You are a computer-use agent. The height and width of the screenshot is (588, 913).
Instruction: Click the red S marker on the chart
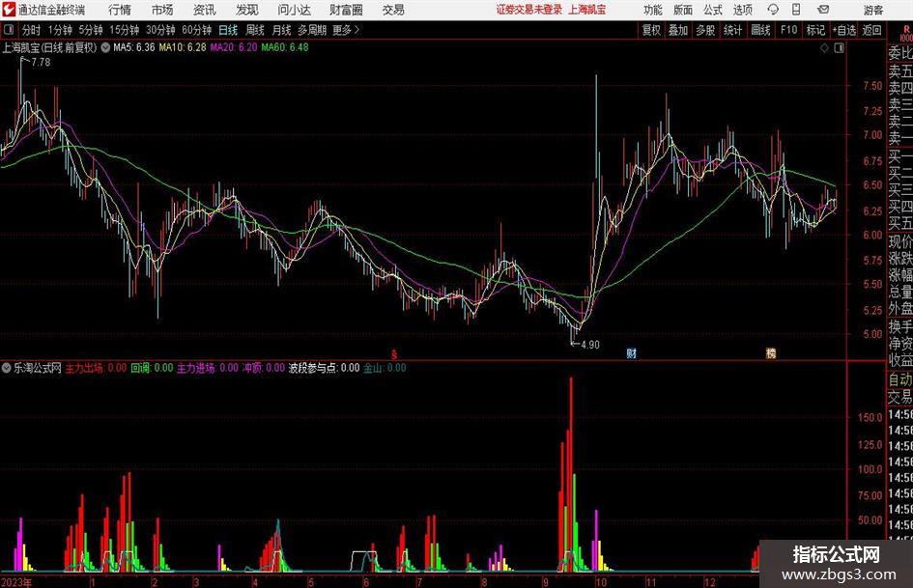pos(394,354)
